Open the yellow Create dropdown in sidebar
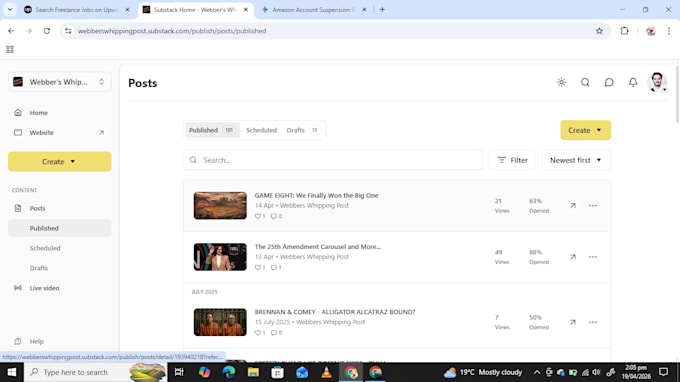Image resolution: width=680 pixels, height=382 pixels. [x=59, y=161]
